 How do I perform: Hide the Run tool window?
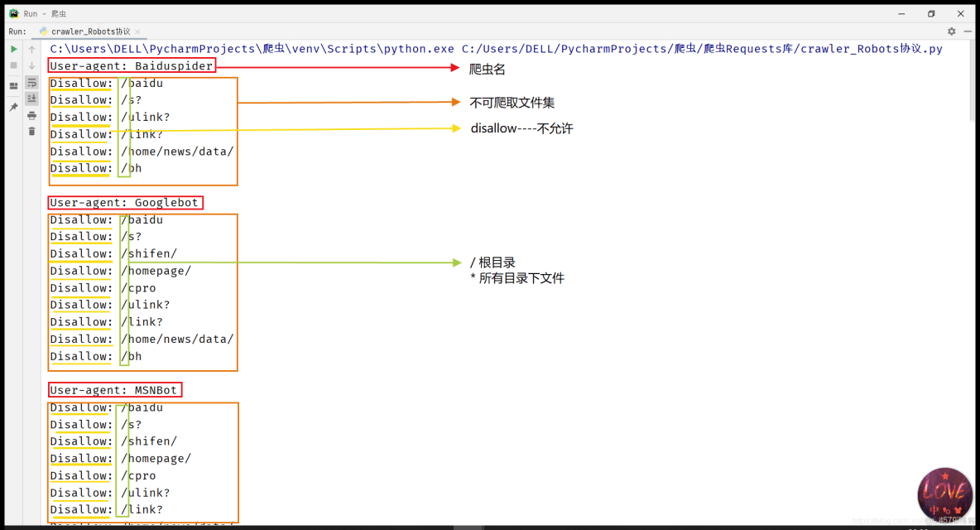(x=968, y=31)
